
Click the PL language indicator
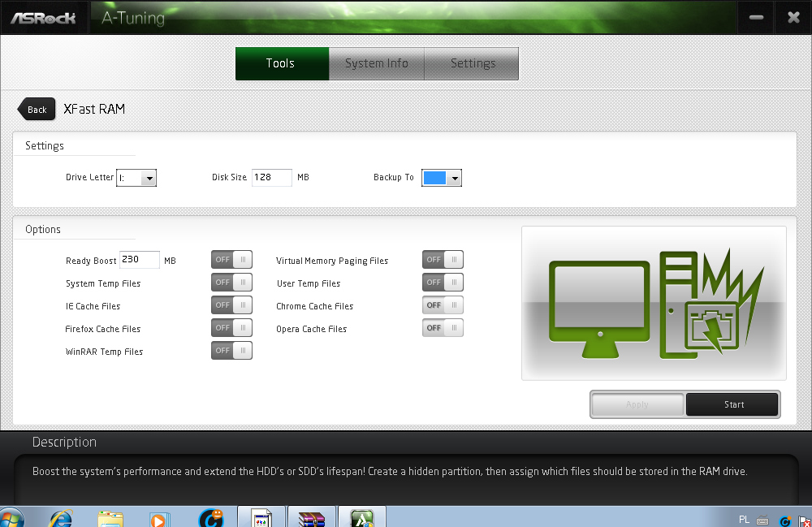pyautogui.click(x=744, y=519)
